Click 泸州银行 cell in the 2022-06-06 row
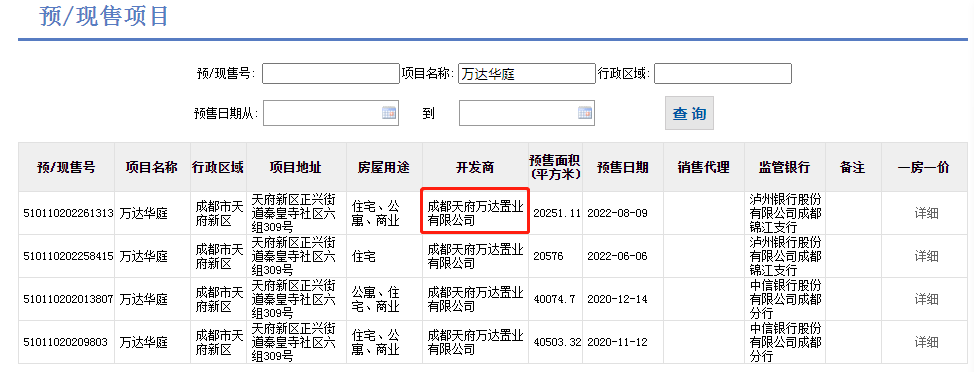This screenshot has width=974, height=372. [x=785, y=256]
